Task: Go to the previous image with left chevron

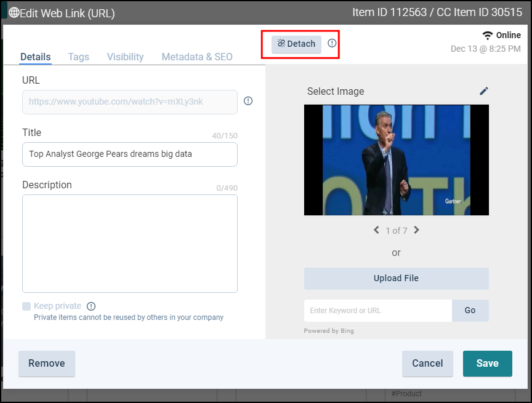Action: point(376,230)
